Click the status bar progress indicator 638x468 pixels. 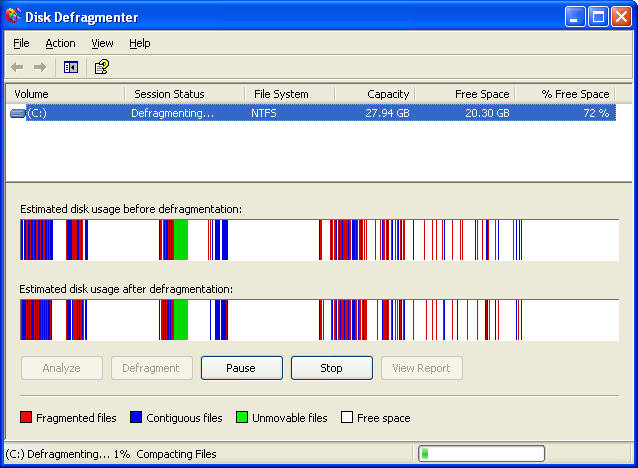pyautogui.click(x=481, y=453)
